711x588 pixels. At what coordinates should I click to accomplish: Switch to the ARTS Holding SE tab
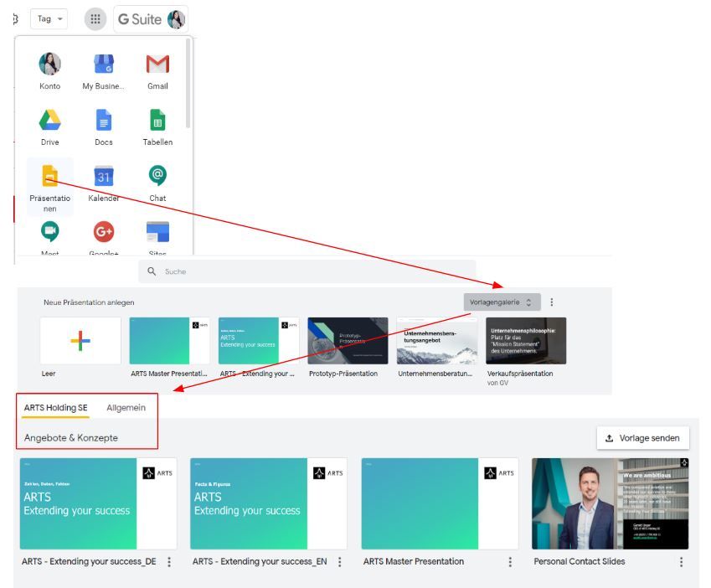(55, 408)
